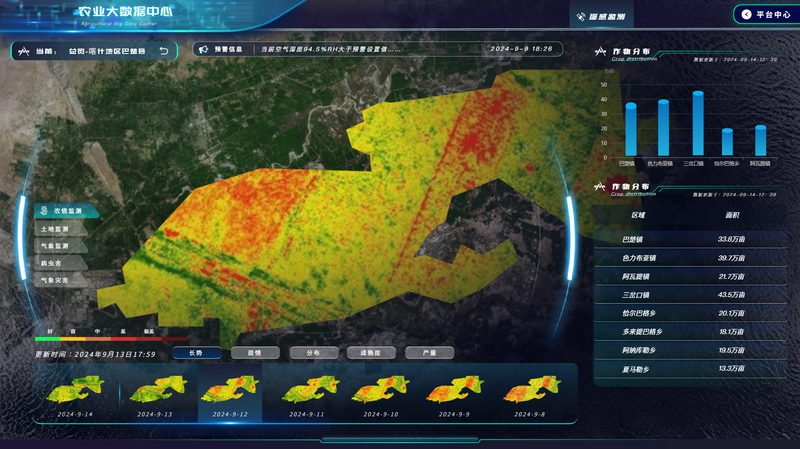Click the bar chart panel 作物分布 icon
800x449 pixels.
pyautogui.click(x=601, y=52)
